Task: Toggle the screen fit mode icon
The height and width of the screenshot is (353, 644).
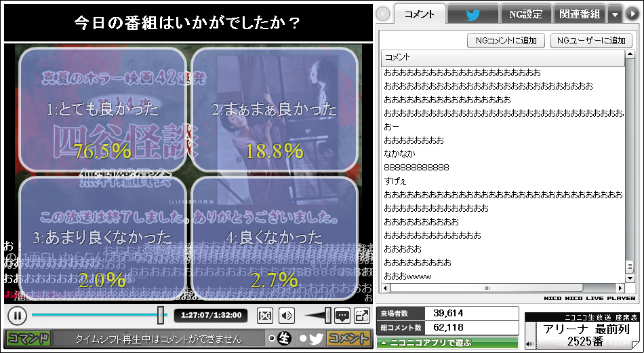Action: (x=265, y=316)
